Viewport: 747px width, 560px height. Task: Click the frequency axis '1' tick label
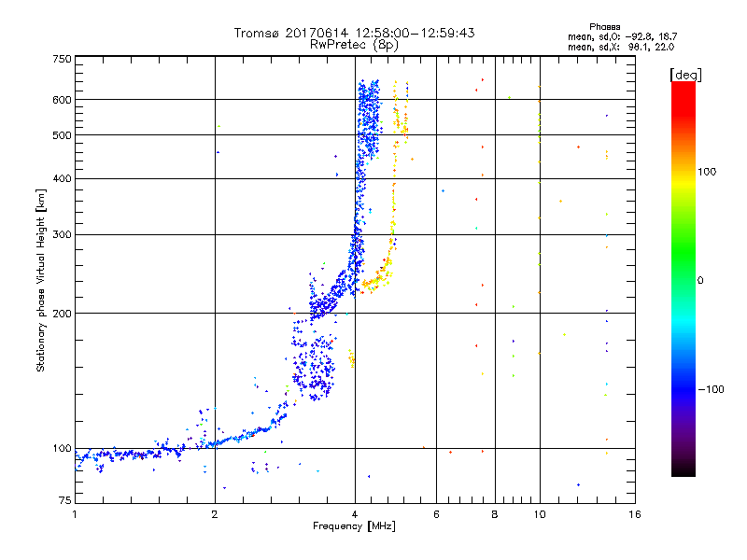pyautogui.click(x=75, y=514)
